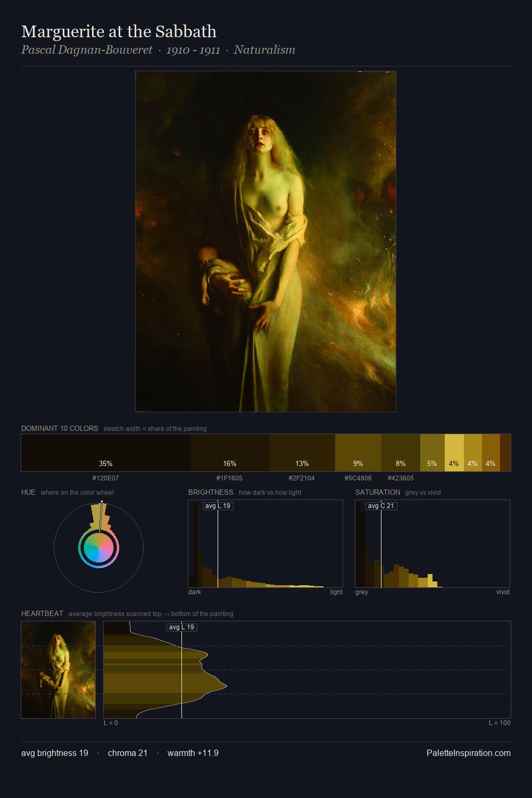Click hex label #1F1605

click(229, 478)
